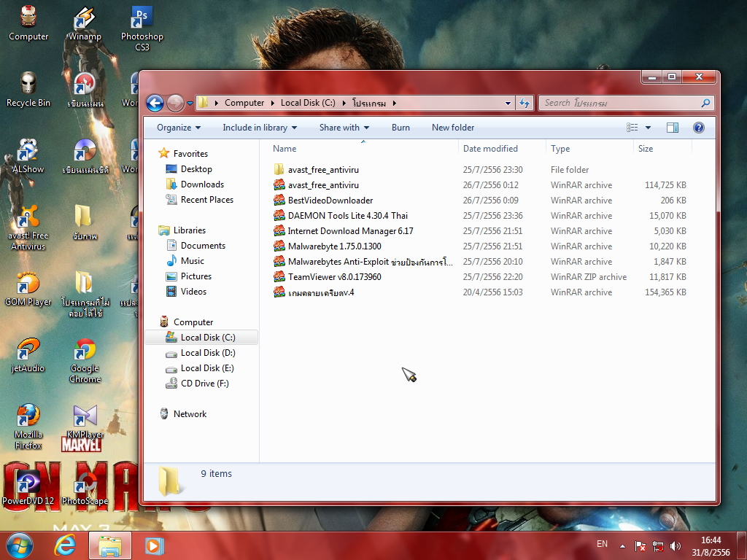Image resolution: width=747 pixels, height=560 pixels.
Task: Click the Change your view icon
Action: point(632,128)
